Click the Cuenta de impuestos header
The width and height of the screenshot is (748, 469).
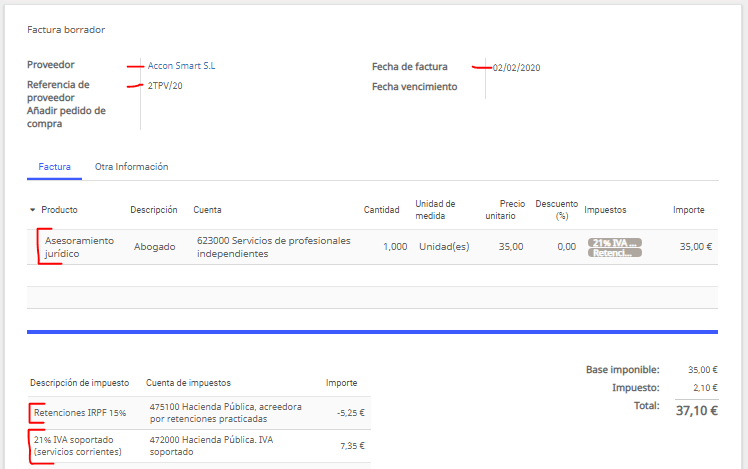pyautogui.click(x=188, y=383)
